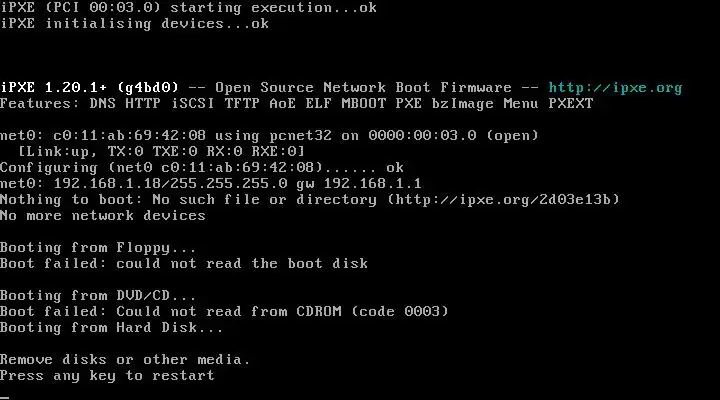Click 'Remove disks or other media.' text
Image resolution: width=720 pixels, height=400 pixels.
pos(124,360)
